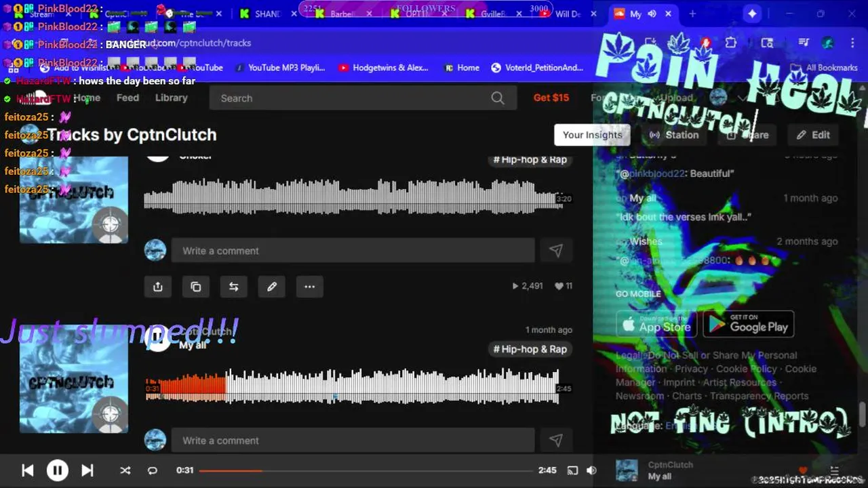868x488 pixels.
Task: Seek within the My all waveform
Action: click(353, 386)
